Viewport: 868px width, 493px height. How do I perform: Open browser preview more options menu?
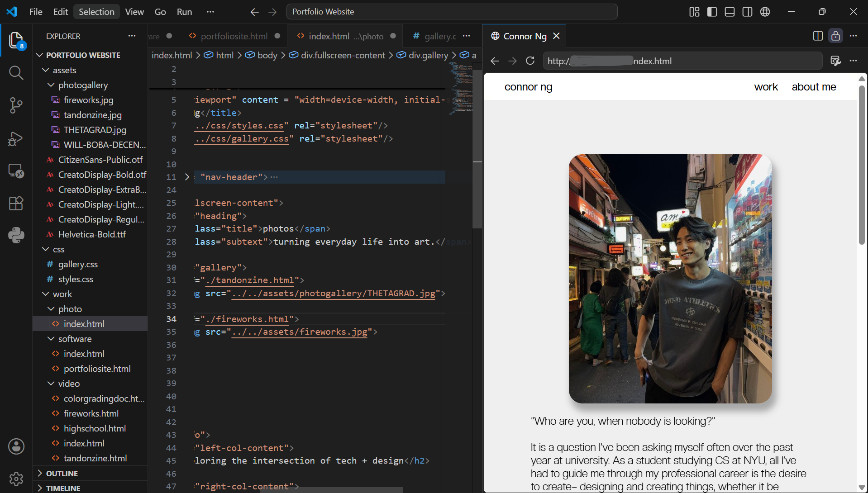(x=853, y=61)
